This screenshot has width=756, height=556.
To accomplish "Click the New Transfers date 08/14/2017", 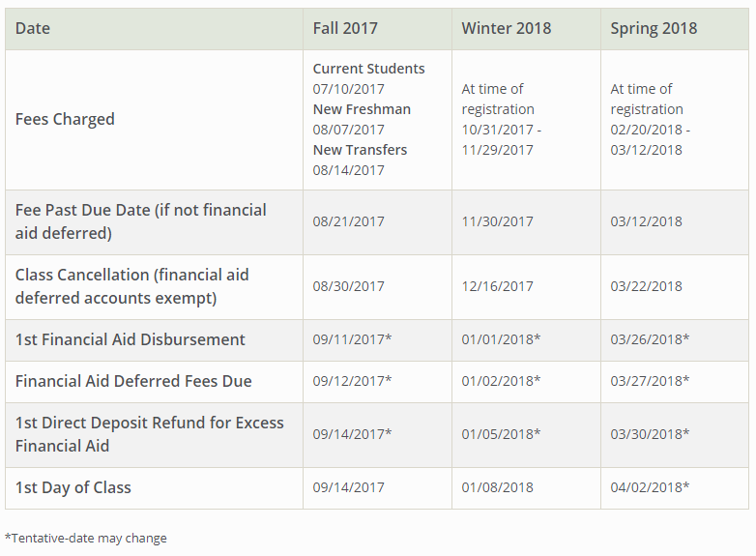I will (348, 170).
